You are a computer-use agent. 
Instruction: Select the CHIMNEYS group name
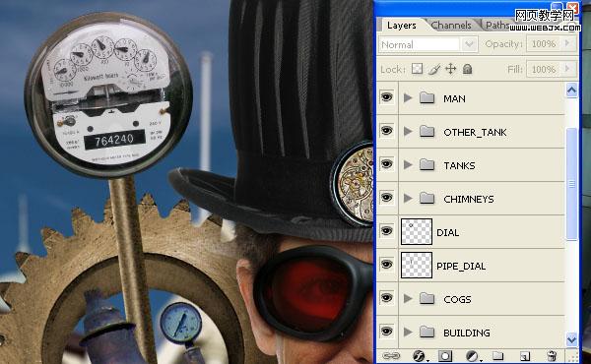(x=469, y=199)
